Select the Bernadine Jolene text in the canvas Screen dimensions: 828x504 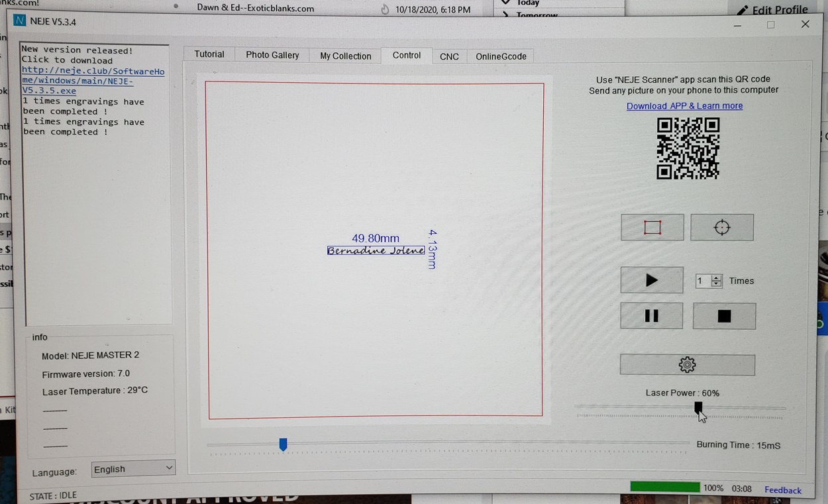pos(376,250)
